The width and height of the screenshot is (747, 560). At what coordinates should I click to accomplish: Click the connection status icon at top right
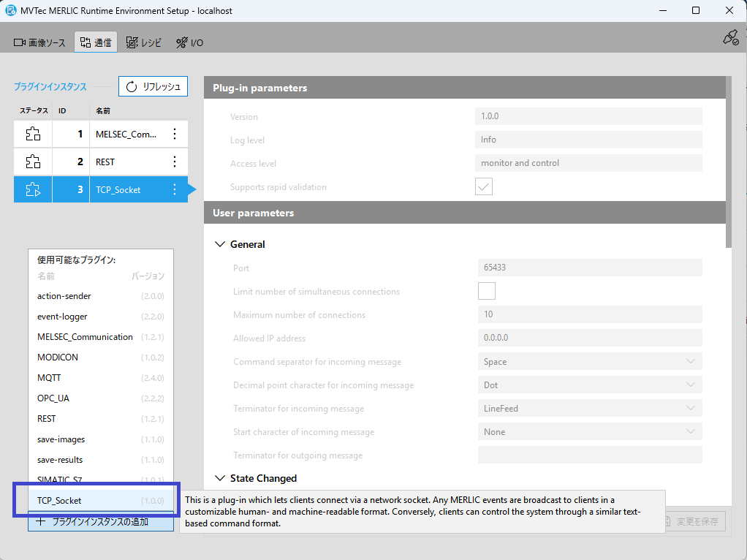point(730,38)
